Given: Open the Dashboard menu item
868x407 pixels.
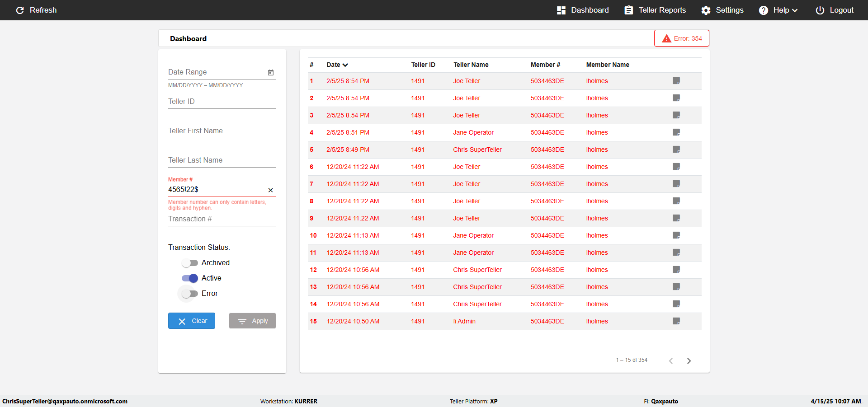Looking at the screenshot, I should [x=583, y=10].
